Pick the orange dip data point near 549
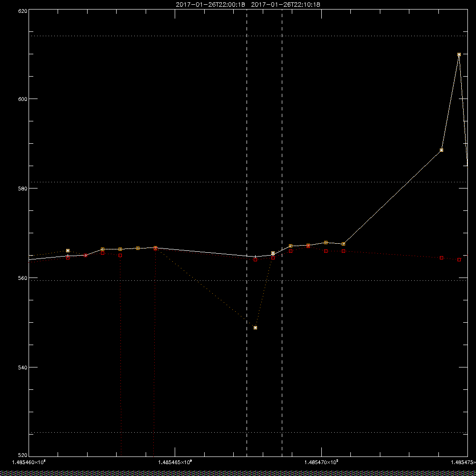 [255, 328]
